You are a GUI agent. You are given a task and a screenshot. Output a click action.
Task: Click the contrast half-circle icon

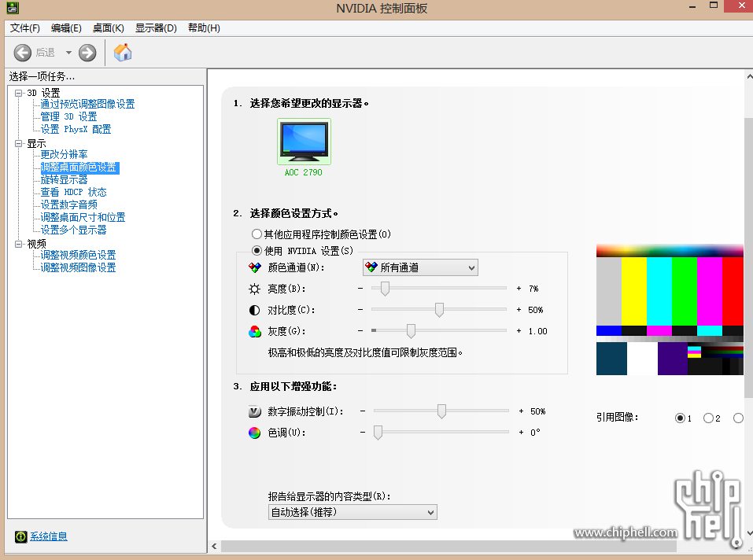tap(254, 310)
